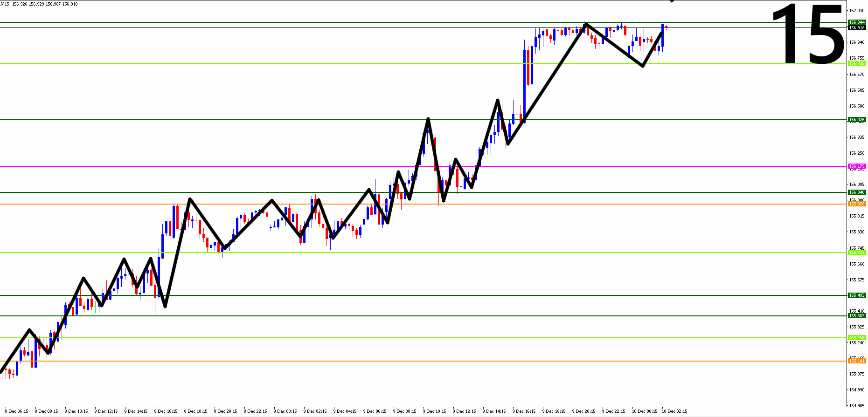This screenshot has height=417, width=868.
Task: Click the magenta 156.179 price tag
Action: point(857,166)
